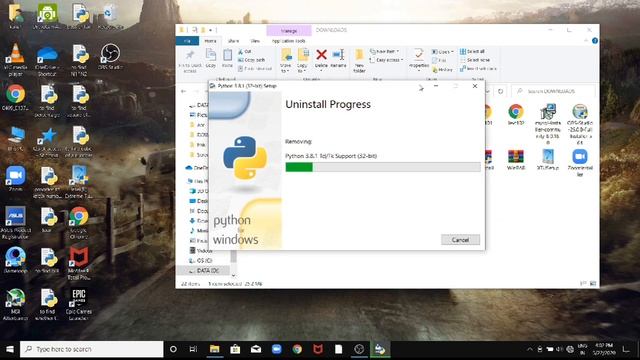Click Rename icon in Explorer ribbon
Image resolution: width=640 pixels, height=360 pixels.
338,58
